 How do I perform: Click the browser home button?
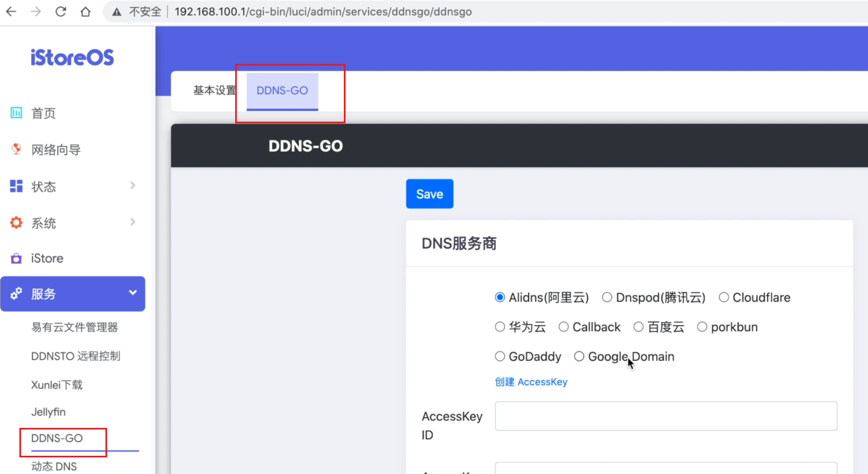[x=86, y=11]
